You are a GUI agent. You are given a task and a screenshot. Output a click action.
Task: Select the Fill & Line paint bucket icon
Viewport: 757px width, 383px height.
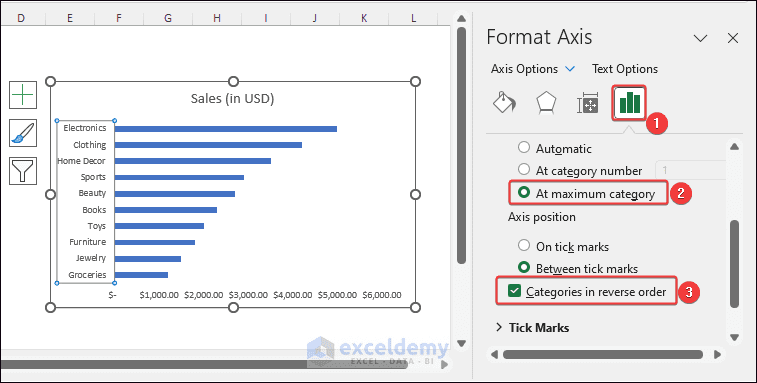click(504, 103)
